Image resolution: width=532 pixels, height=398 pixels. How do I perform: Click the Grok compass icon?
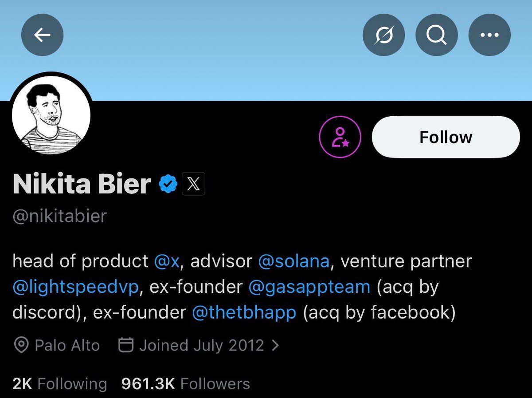pos(383,35)
